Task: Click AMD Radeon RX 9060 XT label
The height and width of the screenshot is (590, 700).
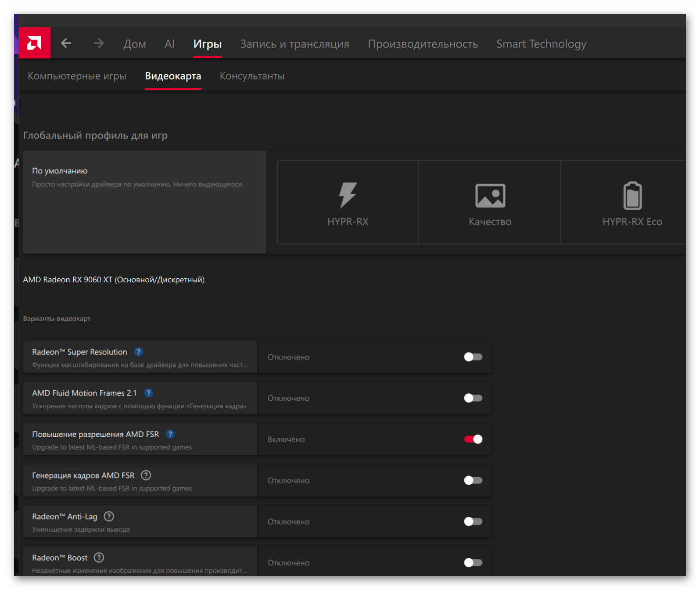Action: click(114, 280)
